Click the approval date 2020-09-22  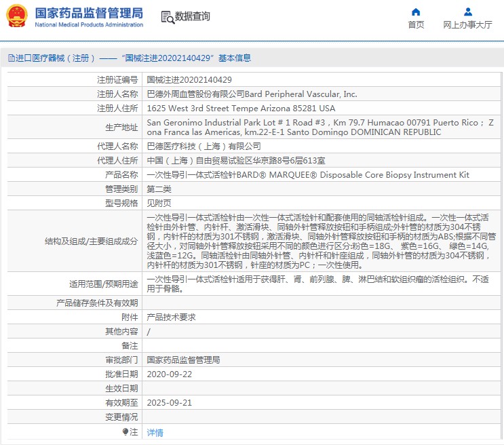170,374
